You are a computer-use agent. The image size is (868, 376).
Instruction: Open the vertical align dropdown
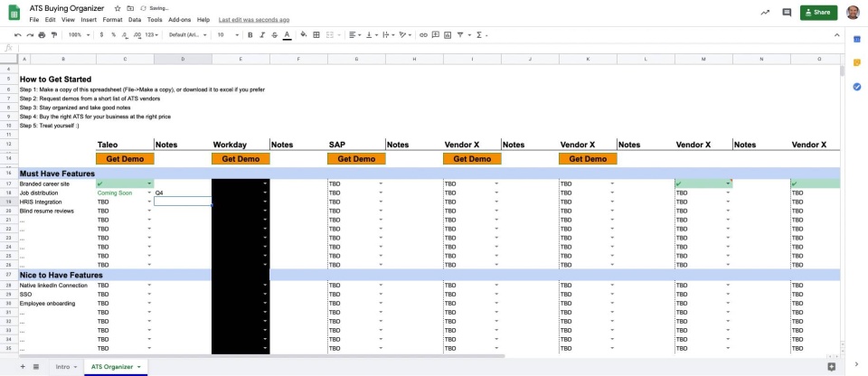tap(372, 35)
